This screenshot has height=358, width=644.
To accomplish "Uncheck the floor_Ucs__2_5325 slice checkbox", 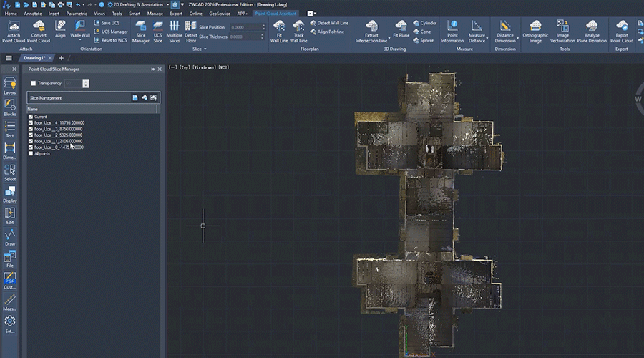I will coord(30,135).
